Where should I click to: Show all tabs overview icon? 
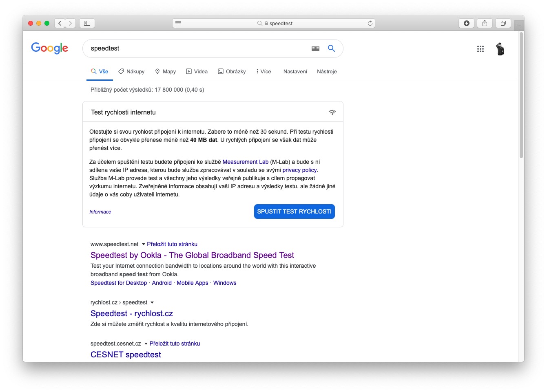[x=503, y=23]
